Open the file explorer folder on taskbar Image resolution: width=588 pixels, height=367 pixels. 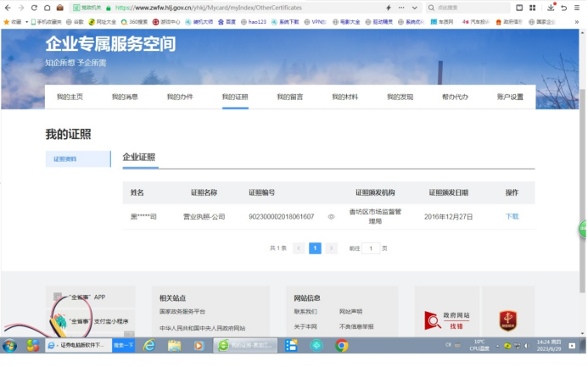click(174, 346)
